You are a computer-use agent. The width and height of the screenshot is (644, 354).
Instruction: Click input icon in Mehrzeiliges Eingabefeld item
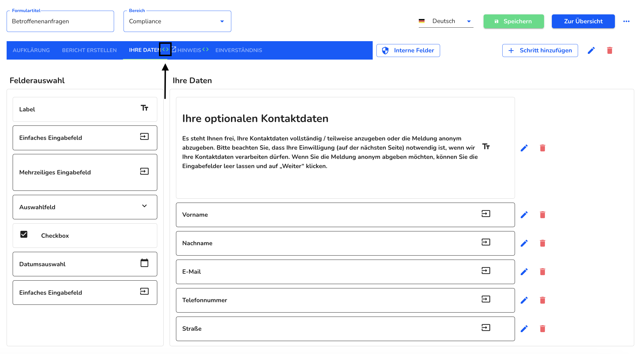144,171
